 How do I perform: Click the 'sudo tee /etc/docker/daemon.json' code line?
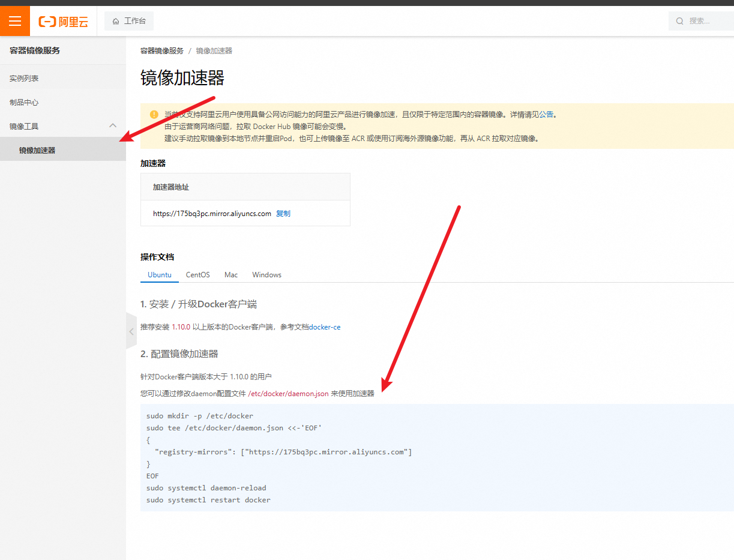235,428
